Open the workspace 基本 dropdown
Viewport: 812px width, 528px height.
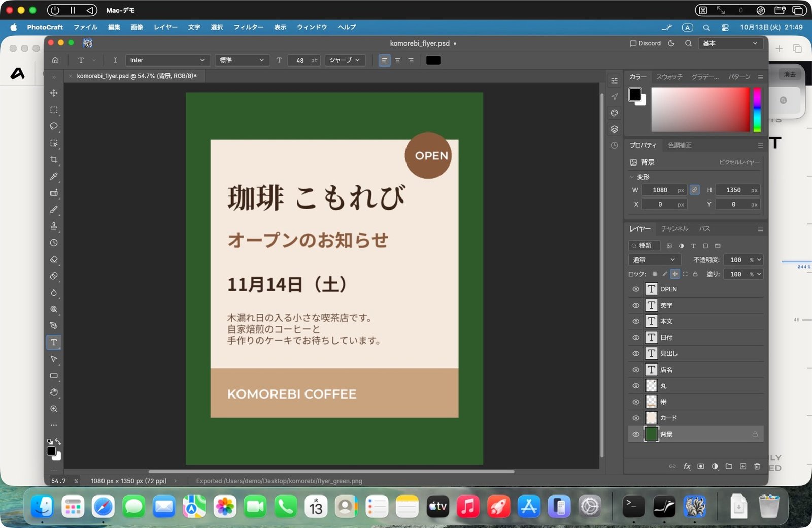(x=730, y=43)
